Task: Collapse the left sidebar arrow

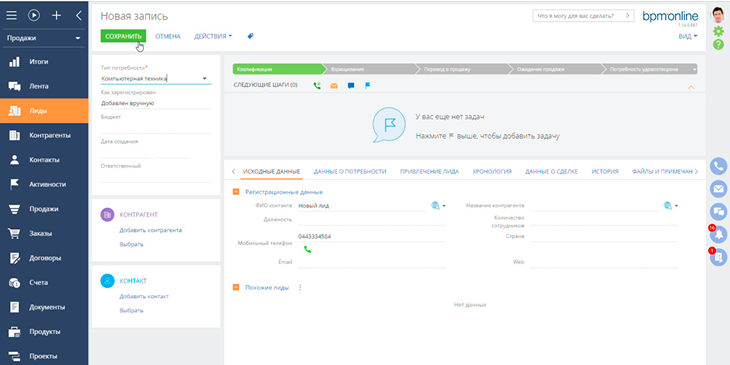Action: tap(78, 15)
